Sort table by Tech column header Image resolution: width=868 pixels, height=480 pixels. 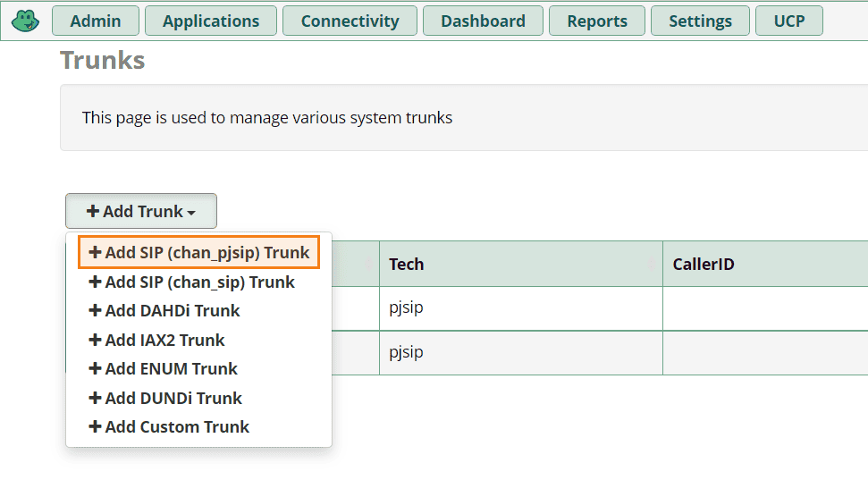521,264
